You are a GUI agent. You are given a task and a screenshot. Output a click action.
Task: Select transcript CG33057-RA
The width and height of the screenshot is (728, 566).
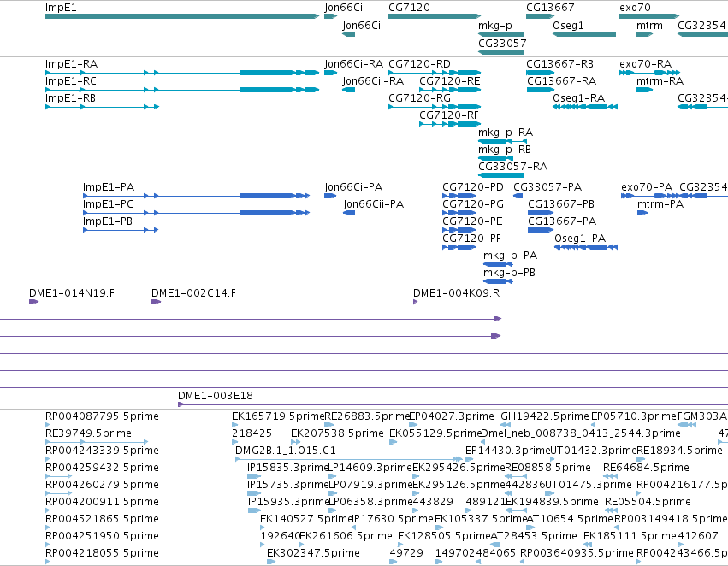point(501,175)
